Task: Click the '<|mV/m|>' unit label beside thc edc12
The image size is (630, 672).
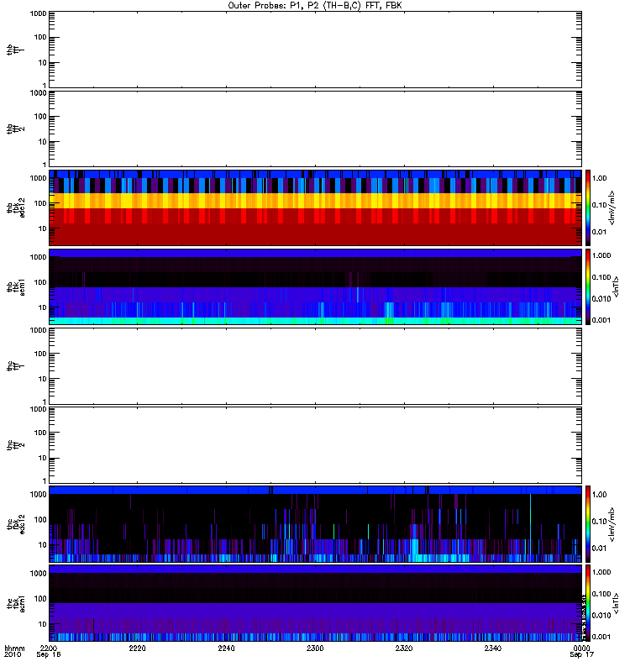Action: point(612,524)
